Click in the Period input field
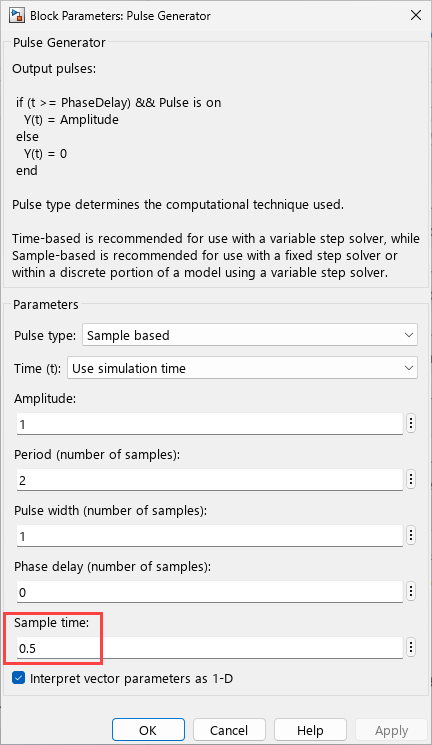Image resolution: width=432 pixels, height=745 pixels. pyautogui.click(x=210, y=479)
